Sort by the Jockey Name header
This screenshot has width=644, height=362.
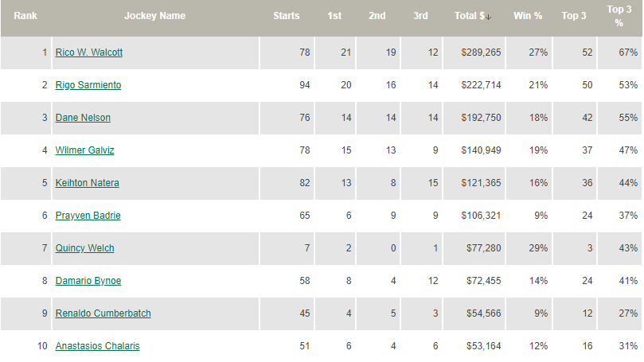(x=157, y=15)
